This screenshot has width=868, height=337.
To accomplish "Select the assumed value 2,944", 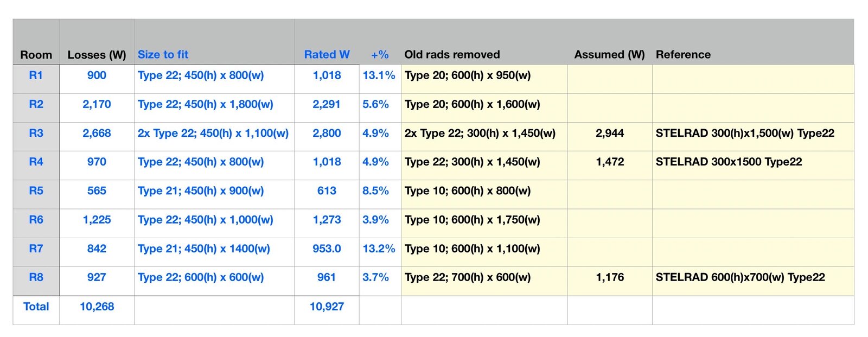I will point(610,133).
